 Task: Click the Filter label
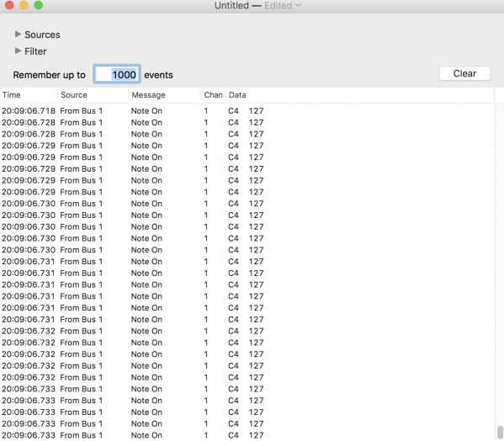(35, 51)
